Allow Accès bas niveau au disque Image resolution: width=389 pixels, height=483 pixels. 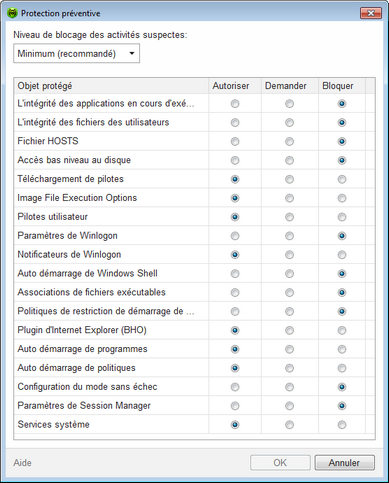point(235,160)
